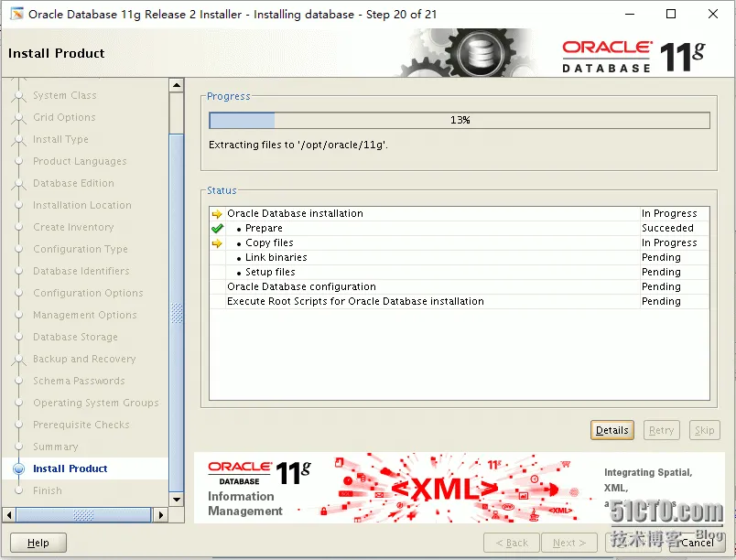This screenshot has height=560, width=736.
Task: Select the Database Edition step
Action: click(x=73, y=183)
